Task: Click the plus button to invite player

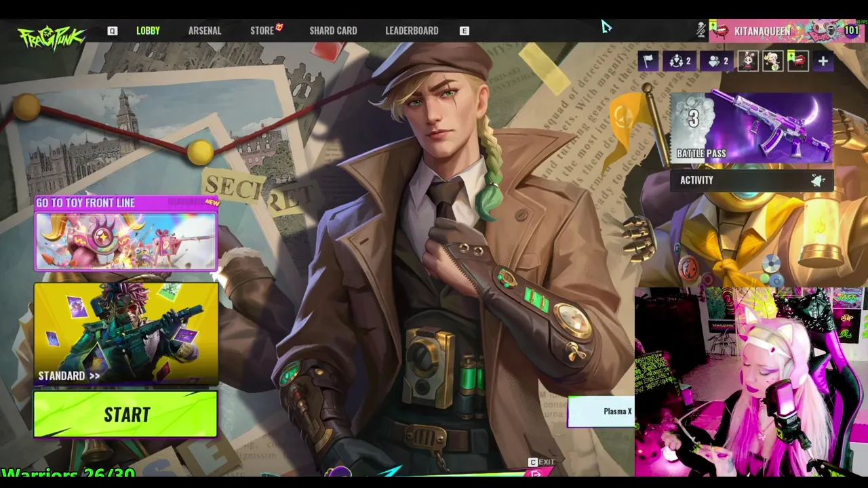Action: pyautogui.click(x=823, y=62)
